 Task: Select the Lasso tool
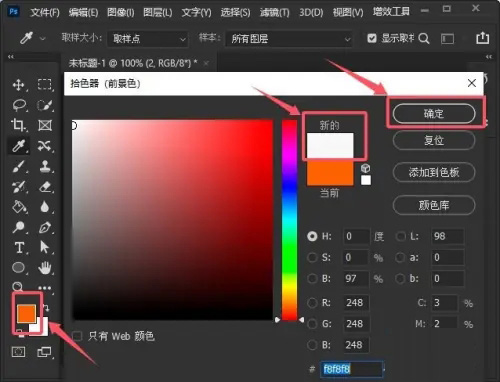click(x=19, y=105)
